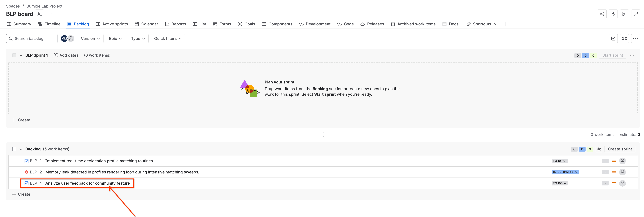The height and width of the screenshot is (217, 644).
Task: Click Create under the Backlog list
Action: [x=21, y=194]
